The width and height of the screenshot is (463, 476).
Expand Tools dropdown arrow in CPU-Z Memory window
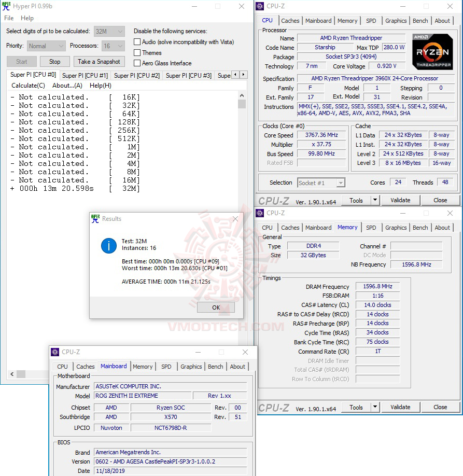(375, 407)
